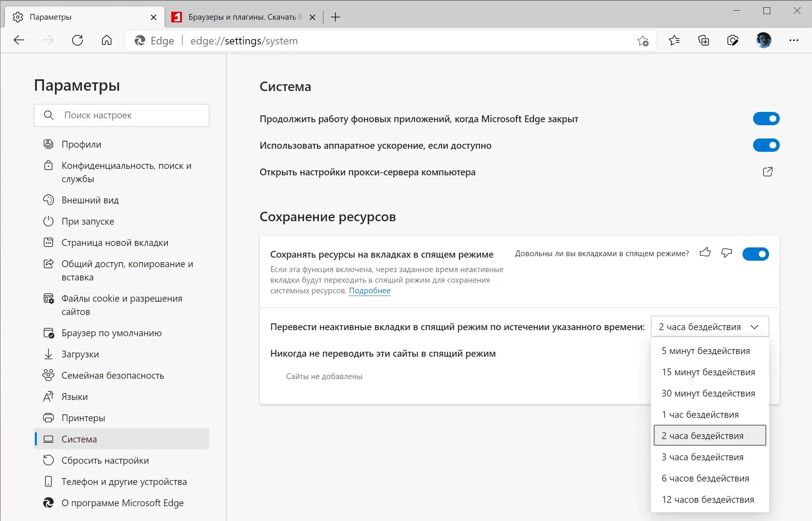
Task: Click the Принтеры printer icon
Action: (48, 418)
